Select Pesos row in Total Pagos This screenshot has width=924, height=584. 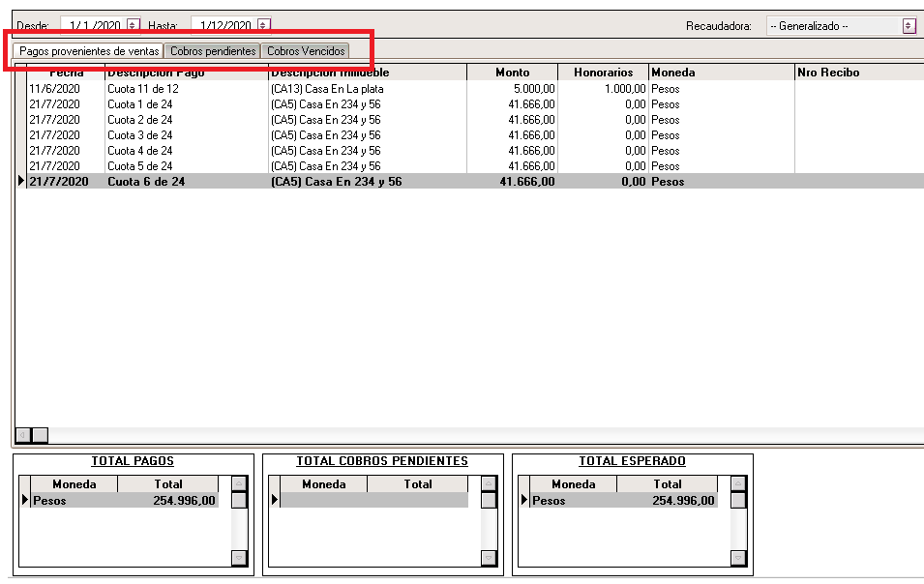pos(125,501)
